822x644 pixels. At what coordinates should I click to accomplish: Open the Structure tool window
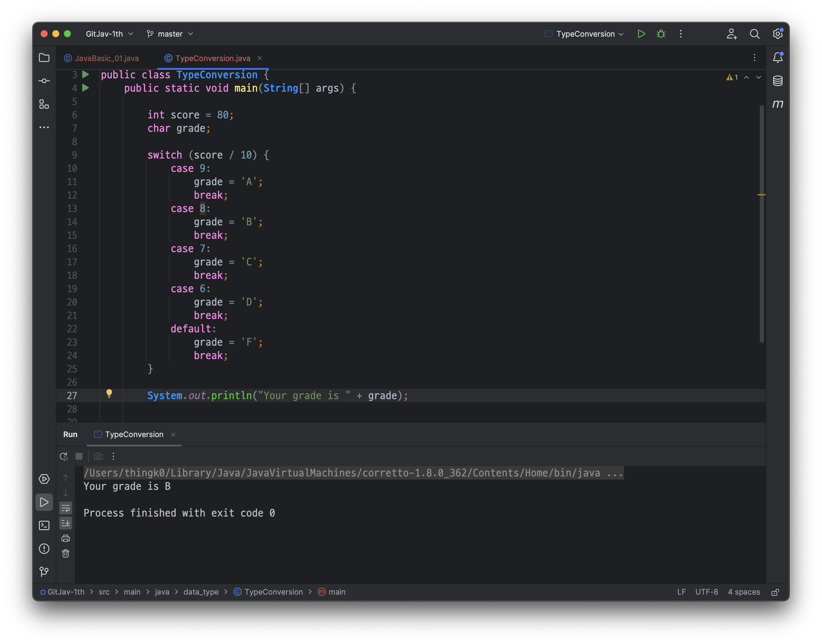[x=44, y=104]
